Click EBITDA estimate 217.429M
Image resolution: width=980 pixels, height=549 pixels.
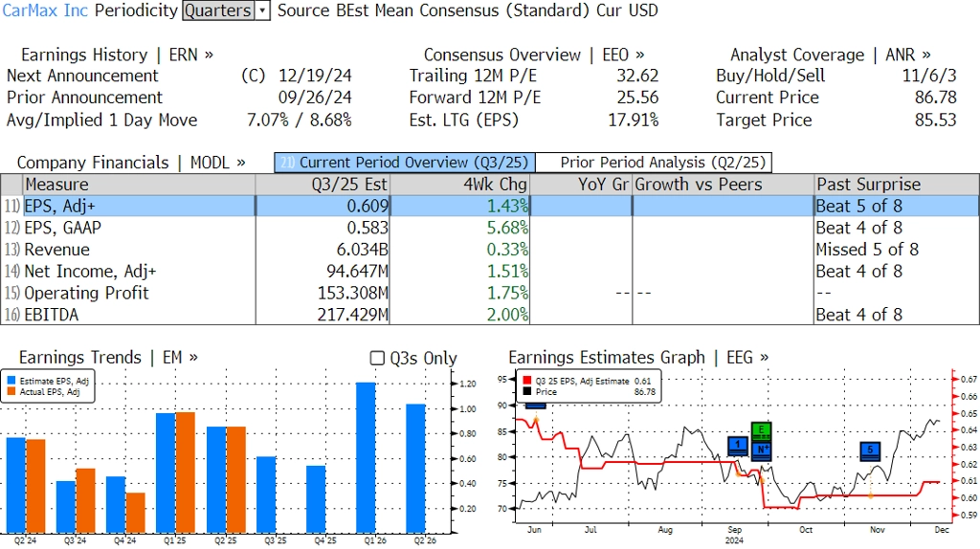click(x=353, y=315)
